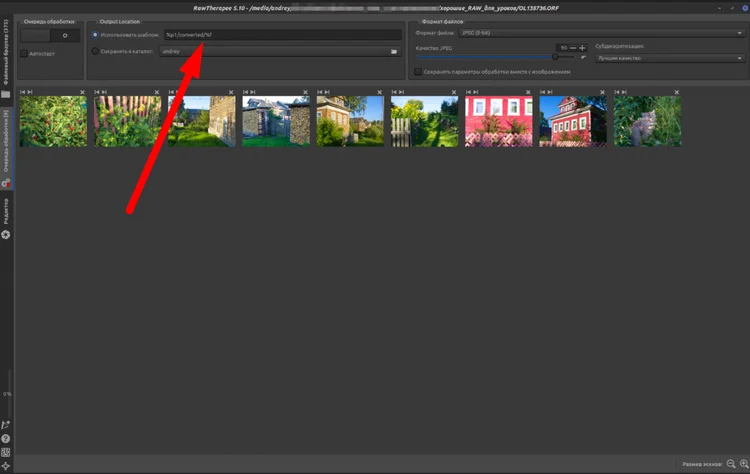Screen dimensions: 750x474
Task: Click the output template text field
Action: [x=280, y=35]
